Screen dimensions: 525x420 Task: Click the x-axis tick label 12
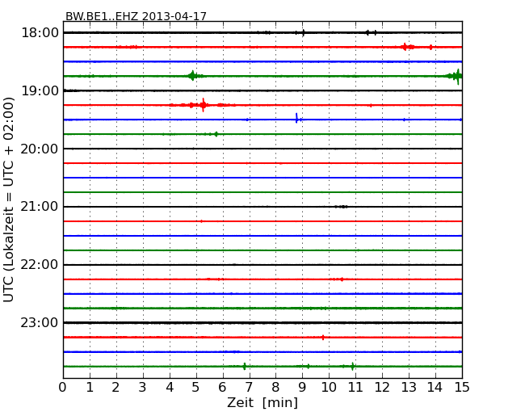[382, 387]
